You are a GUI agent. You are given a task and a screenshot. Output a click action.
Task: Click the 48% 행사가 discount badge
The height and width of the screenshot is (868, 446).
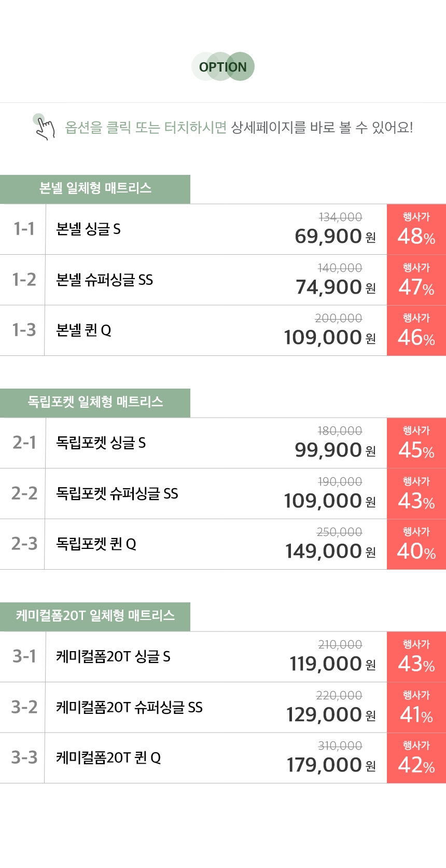coord(416,229)
